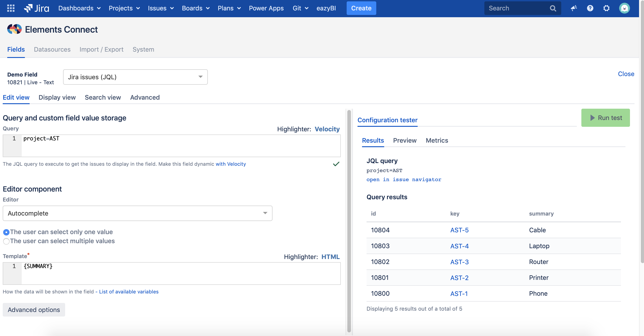Open the app switcher grid icon
This screenshot has height=336, width=644.
(11, 8)
